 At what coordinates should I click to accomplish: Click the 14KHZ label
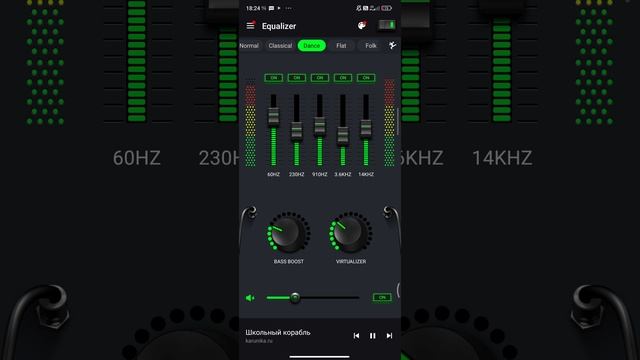pos(366,174)
